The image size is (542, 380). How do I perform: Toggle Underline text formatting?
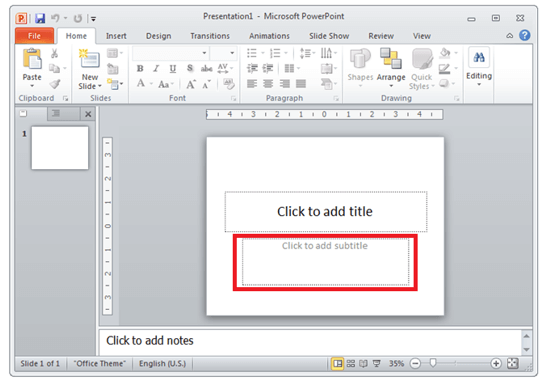pos(172,68)
